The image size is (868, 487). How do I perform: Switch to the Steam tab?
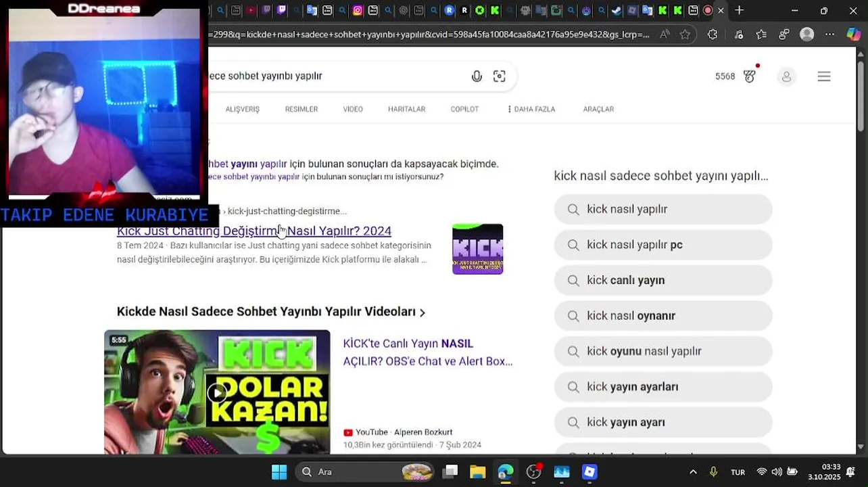(x=617, y=10)
